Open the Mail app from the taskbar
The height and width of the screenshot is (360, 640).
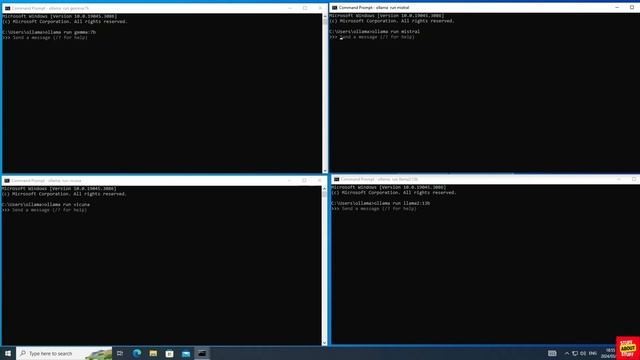click(186, 353)
